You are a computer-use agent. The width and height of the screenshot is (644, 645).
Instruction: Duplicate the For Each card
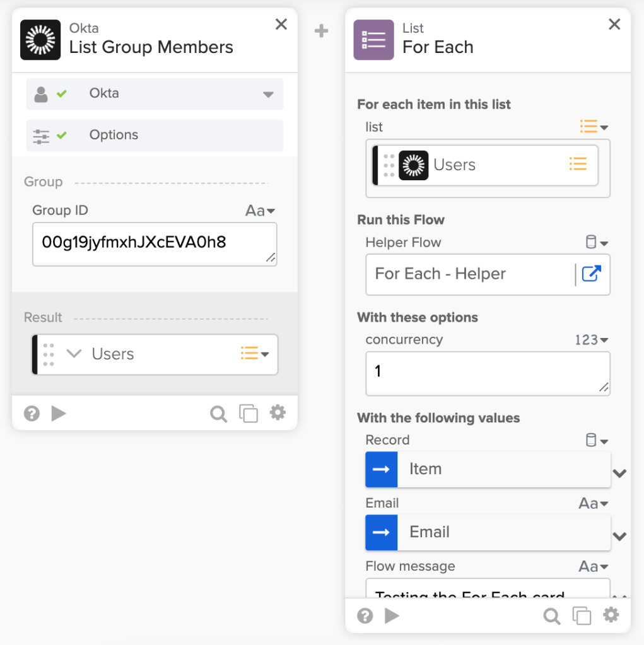coord(581,615)
